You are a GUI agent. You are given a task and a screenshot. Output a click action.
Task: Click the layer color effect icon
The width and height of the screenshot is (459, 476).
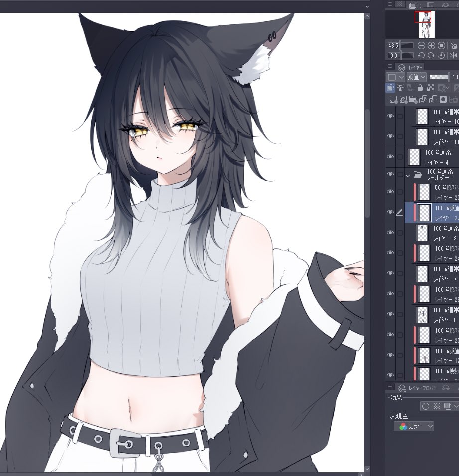[x=447, y=406]
